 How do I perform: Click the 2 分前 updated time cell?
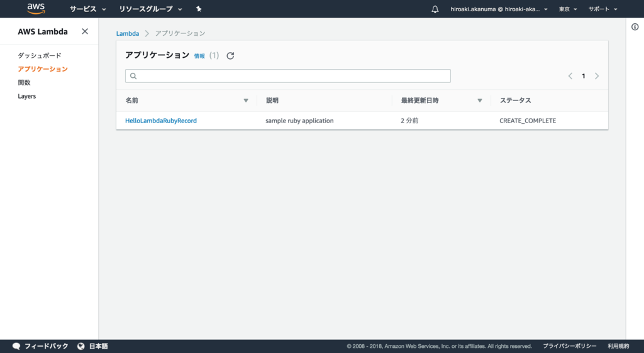click(x=409, y=121)
